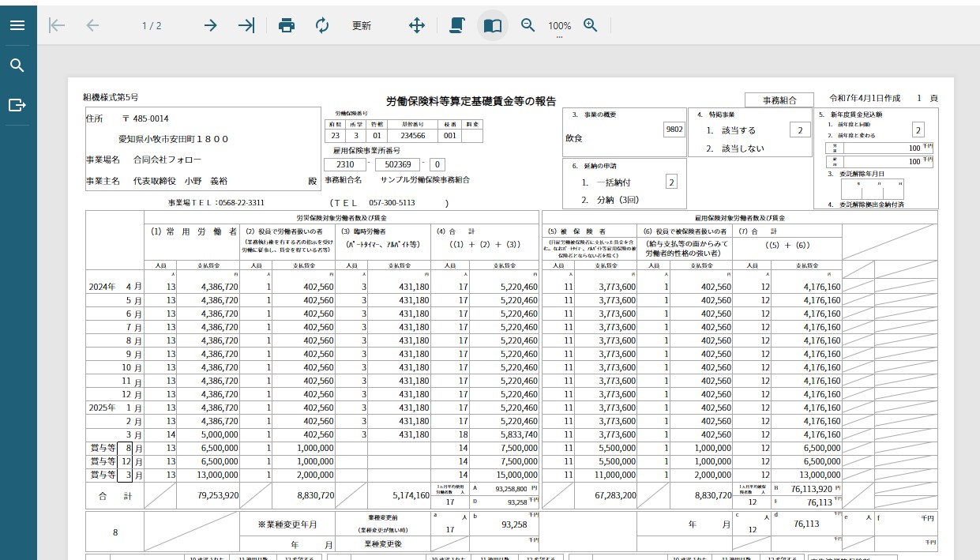Screen dimensions: 980x560
Task: Click the TEL number 057-300-5113
Action: [x=392, y=203]
